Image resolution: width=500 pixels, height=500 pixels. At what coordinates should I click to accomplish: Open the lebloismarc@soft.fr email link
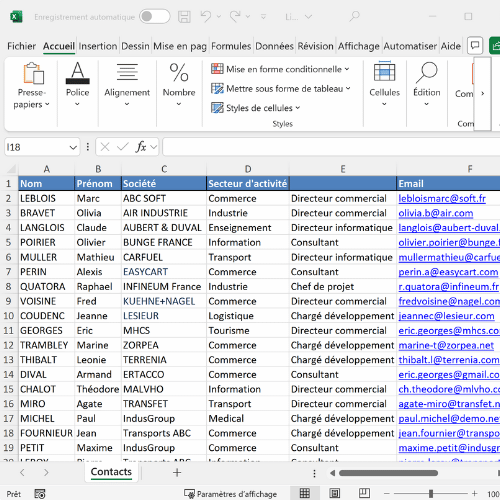click(442, 199)
